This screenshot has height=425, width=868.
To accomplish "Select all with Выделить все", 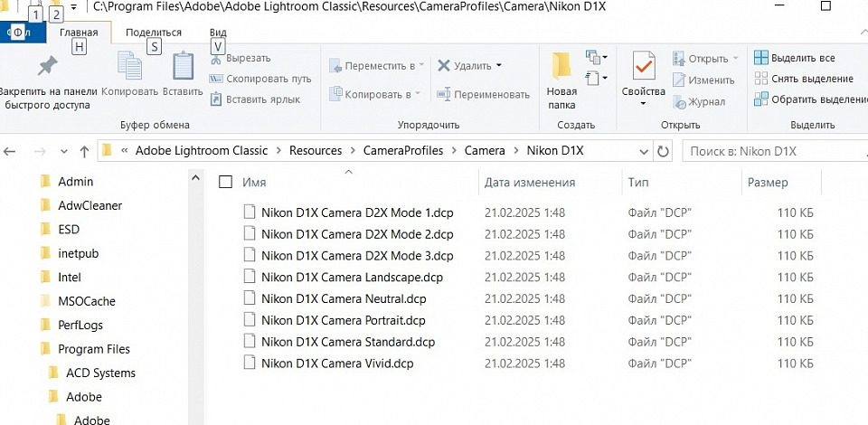I will click(x=795, y=58).
